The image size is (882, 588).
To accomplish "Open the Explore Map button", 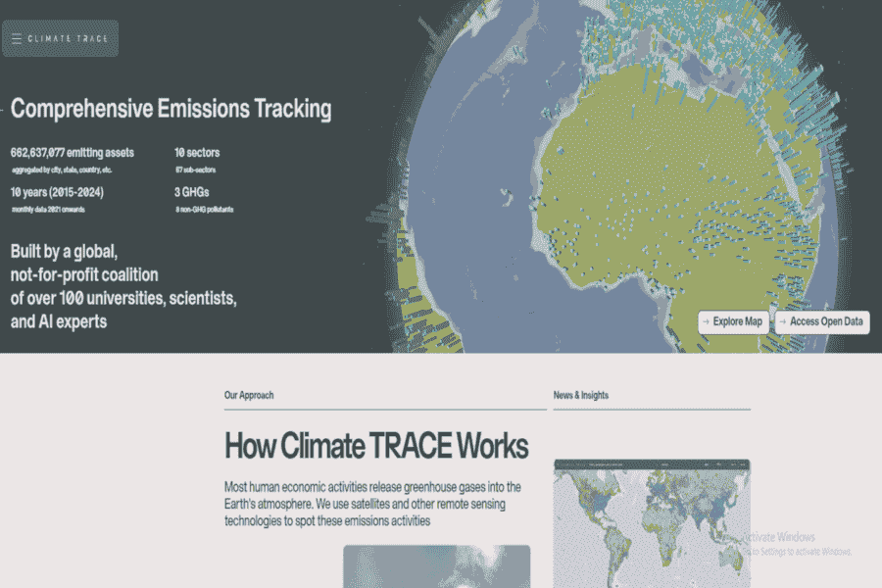I will [733, 321].
